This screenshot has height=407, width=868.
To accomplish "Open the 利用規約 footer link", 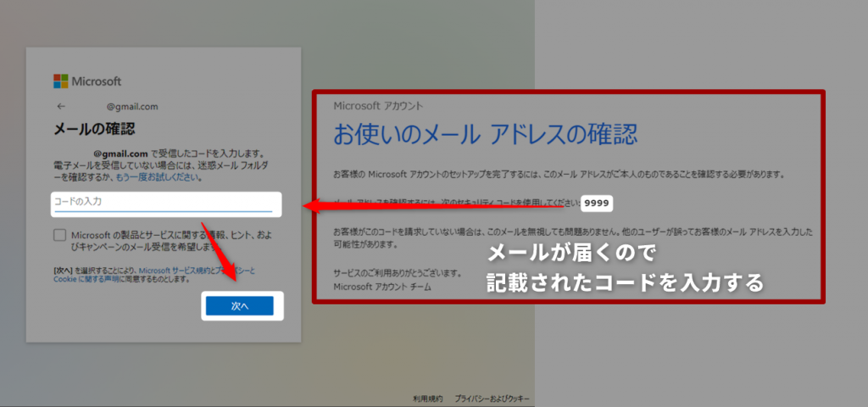I will click(428, 399).
